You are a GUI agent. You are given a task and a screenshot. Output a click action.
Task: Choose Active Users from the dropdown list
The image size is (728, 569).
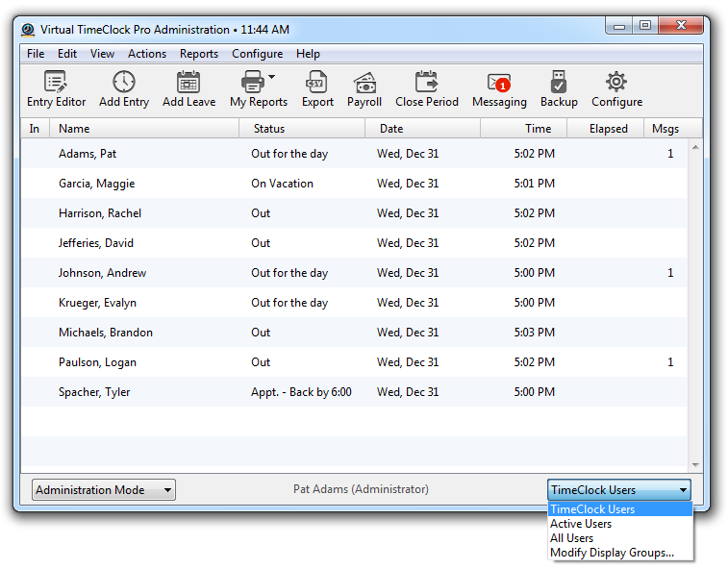click(x=620, y=524)
